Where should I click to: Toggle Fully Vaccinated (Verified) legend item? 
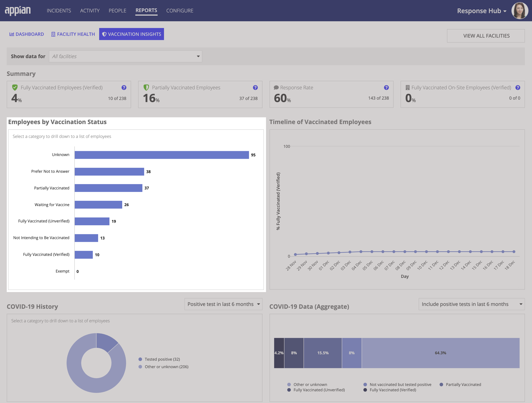pyautogui.click(x=390, y=390)
